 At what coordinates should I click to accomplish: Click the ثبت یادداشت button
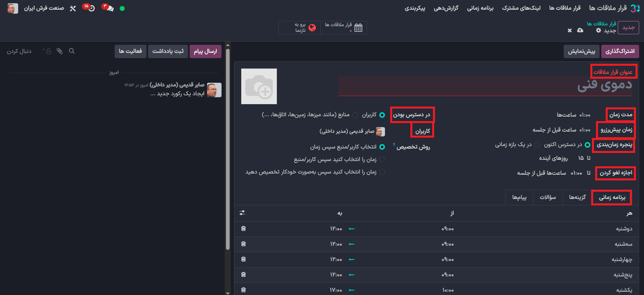coord(168,51)
